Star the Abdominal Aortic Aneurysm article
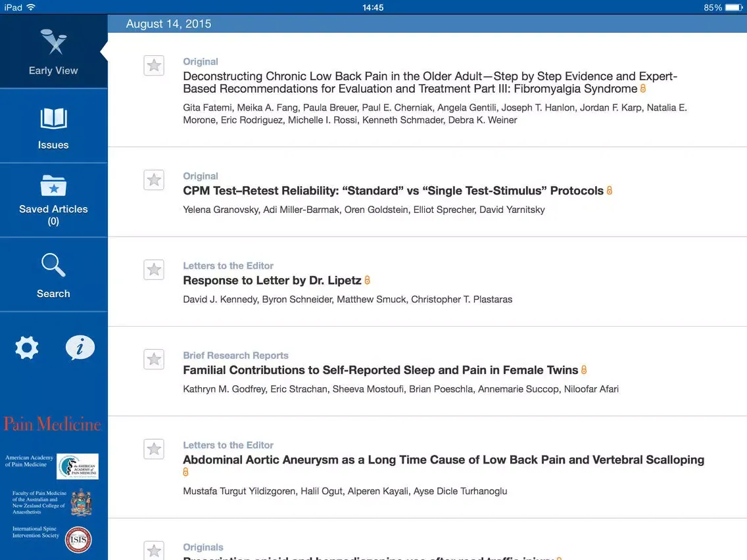 pyautogui.click(x=154, y=448)
